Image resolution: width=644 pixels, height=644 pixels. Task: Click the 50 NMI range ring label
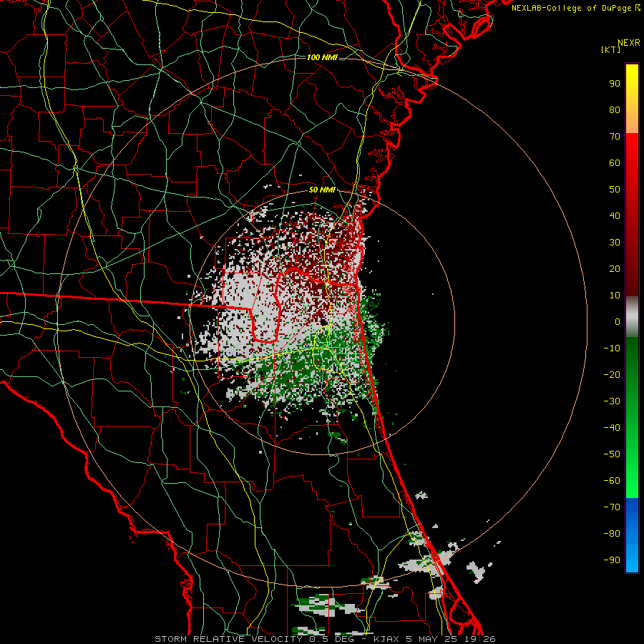pos(322,190)
